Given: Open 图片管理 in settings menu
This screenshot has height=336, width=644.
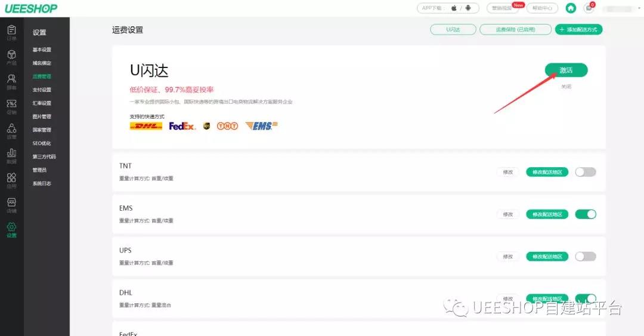Looking at the screenshot, I should pos(42,116).
